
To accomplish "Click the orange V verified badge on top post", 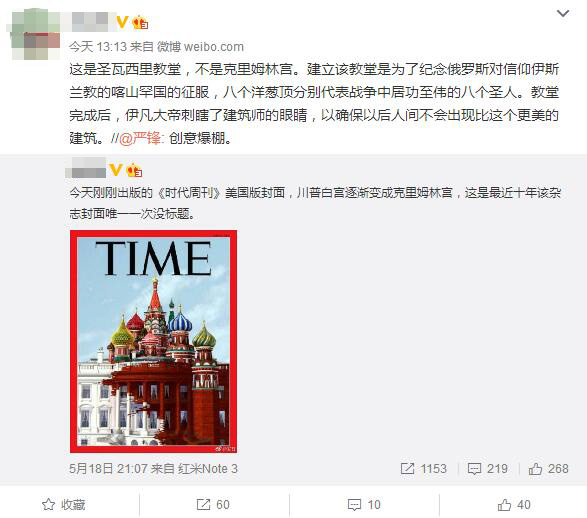I will click(x=122, y=22).
